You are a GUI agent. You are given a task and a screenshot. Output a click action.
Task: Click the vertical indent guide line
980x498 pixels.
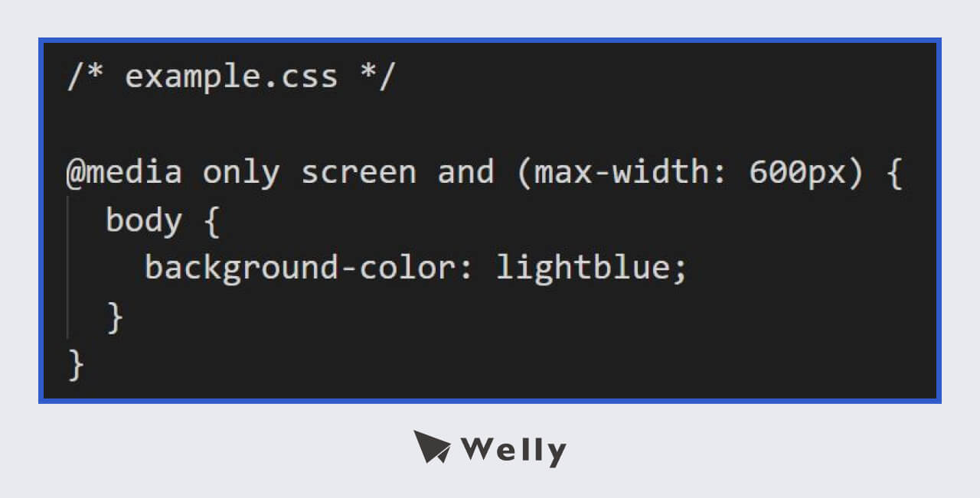pos(68,268)
